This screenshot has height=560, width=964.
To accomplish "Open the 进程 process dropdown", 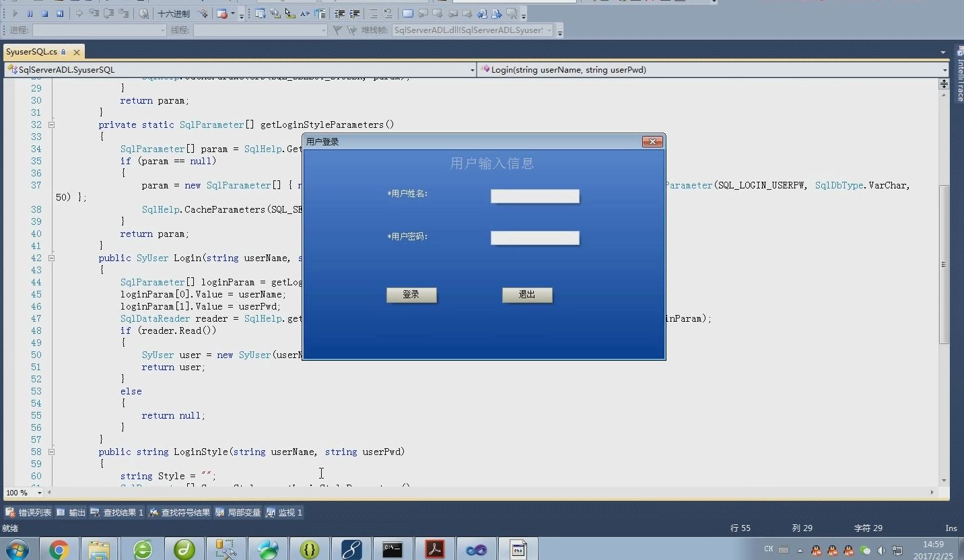I will tap(99, 30).
